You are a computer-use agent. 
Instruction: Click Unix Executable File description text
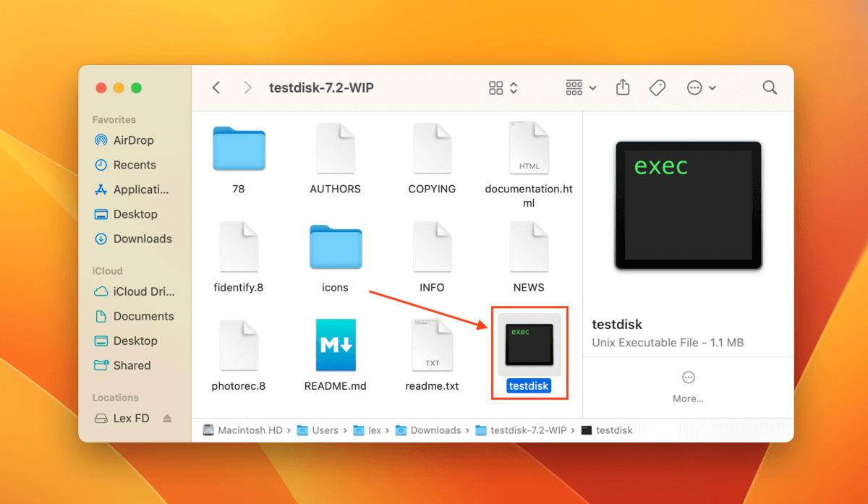point(668,343)
